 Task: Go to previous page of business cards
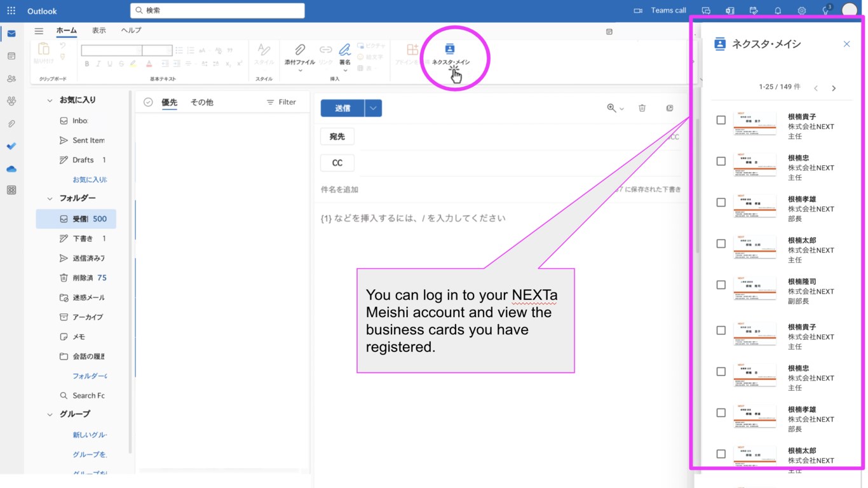pyautogui.click(x=816, y=88)
